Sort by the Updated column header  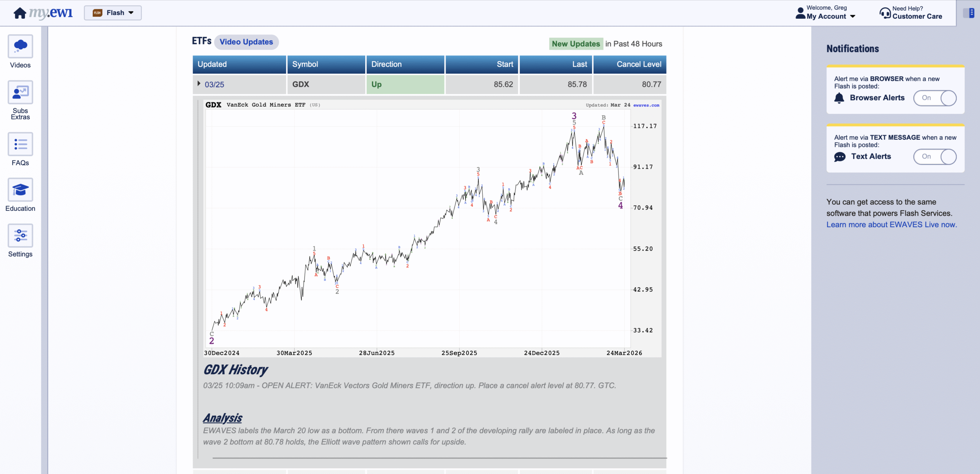point(239,64)
